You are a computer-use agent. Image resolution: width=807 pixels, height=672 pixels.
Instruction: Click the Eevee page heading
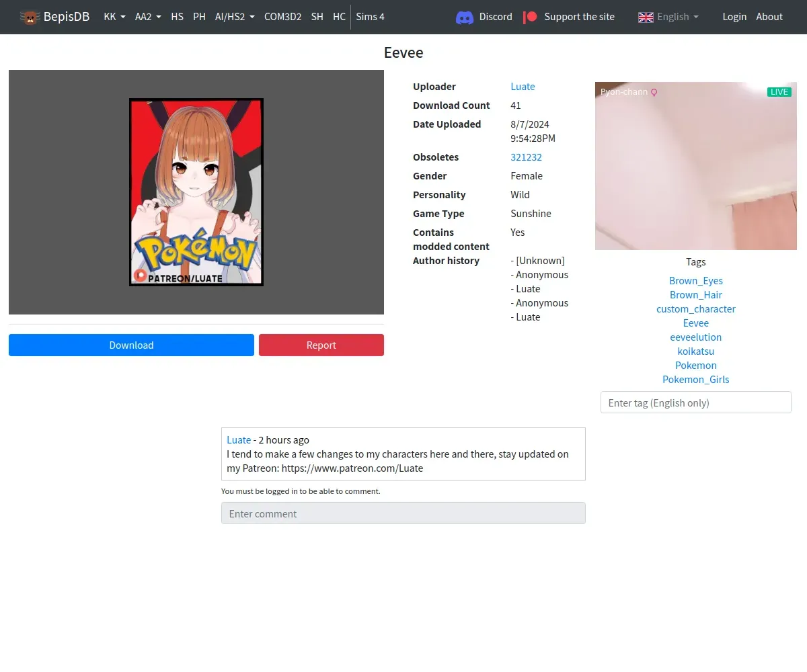pyautogui.click(x=403, y=52)
